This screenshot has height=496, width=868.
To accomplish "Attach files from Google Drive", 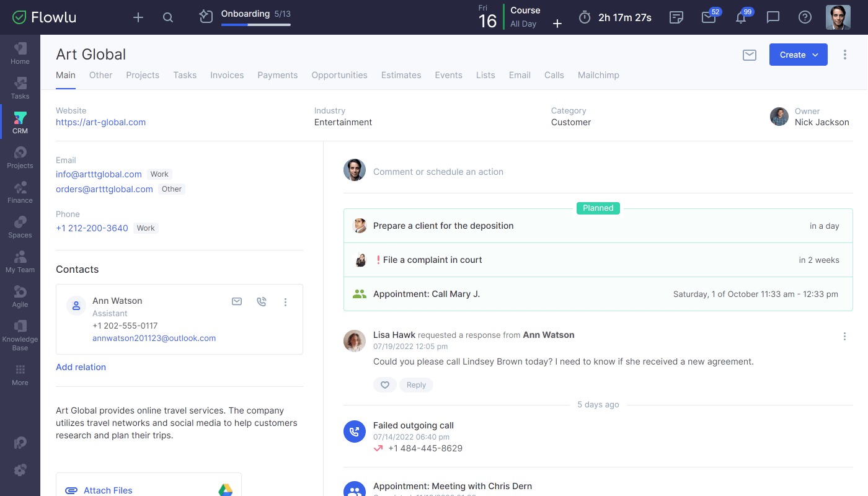I will [x=224, y=489].
